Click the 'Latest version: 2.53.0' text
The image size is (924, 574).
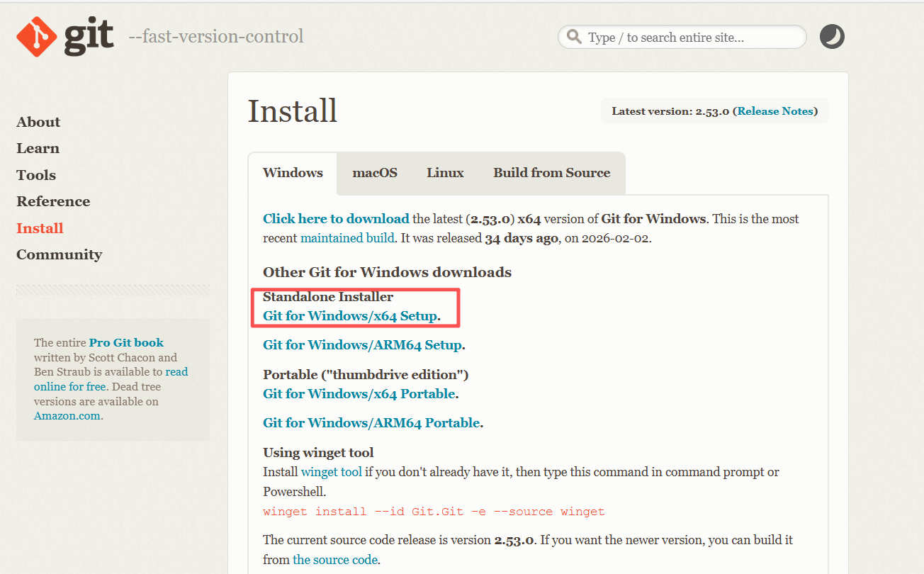click(670, 111)
